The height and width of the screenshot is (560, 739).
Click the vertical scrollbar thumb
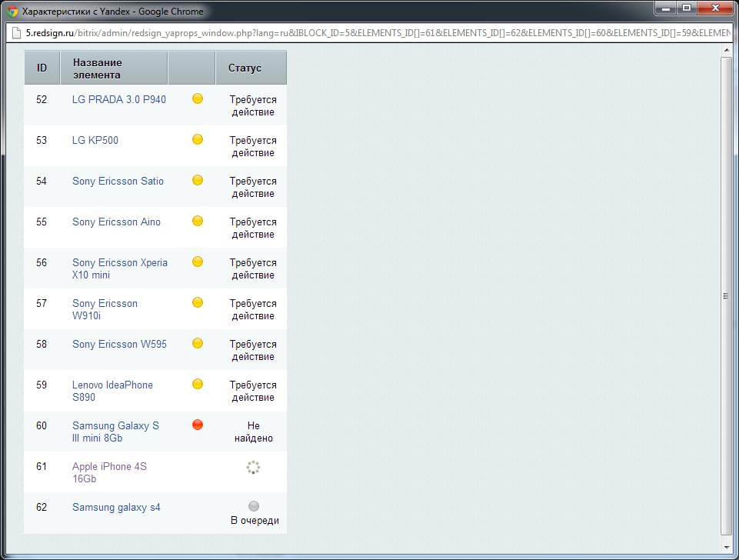pos(726,296)
